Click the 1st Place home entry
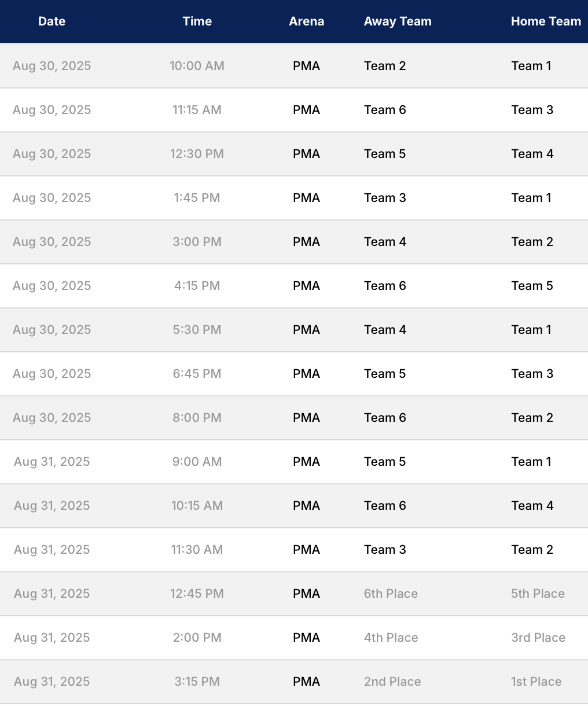 pyautogui.click(x=536, y=682)
